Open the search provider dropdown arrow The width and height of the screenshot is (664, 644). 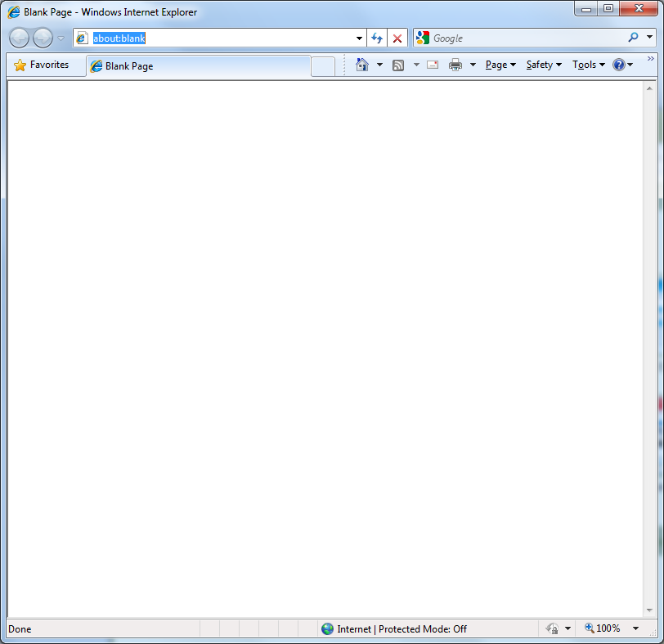coord(650,38)
